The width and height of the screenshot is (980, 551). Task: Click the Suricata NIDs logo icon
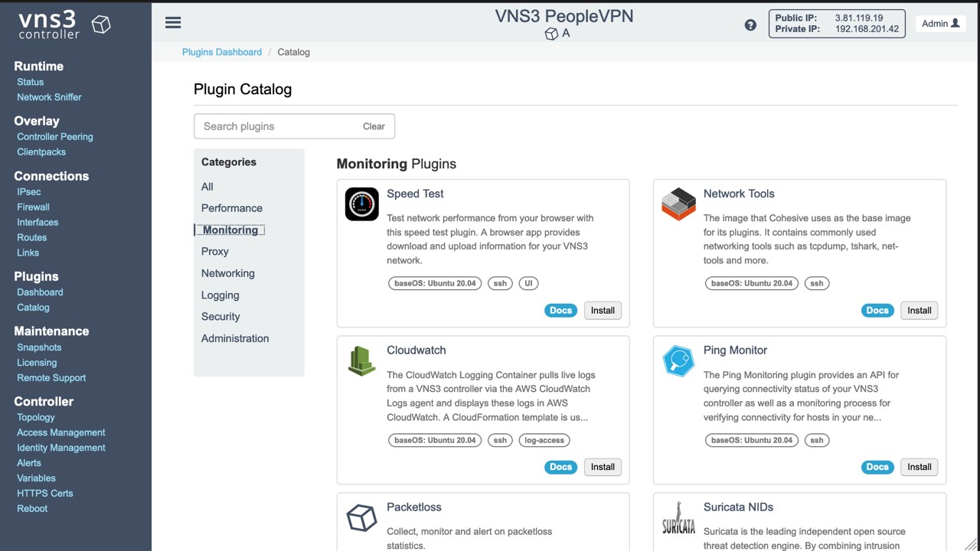(678, 518)
